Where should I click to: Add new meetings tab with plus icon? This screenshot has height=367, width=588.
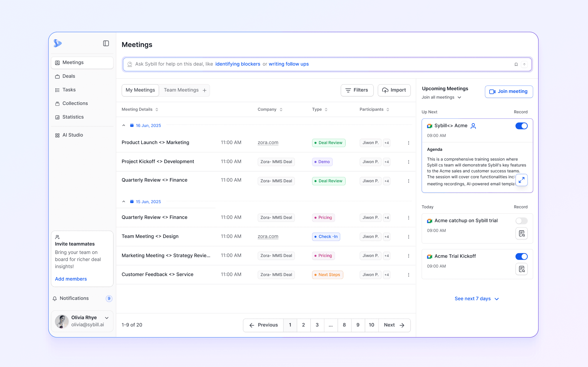pos(205,90)
